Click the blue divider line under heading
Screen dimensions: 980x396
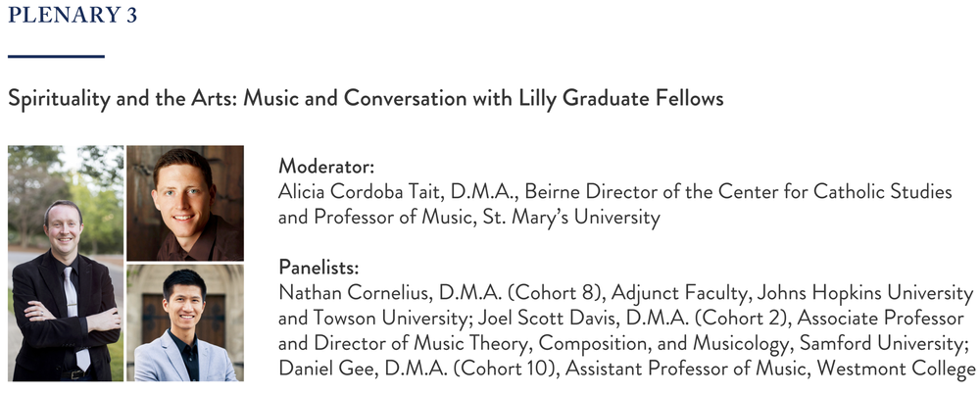point(56,56)
